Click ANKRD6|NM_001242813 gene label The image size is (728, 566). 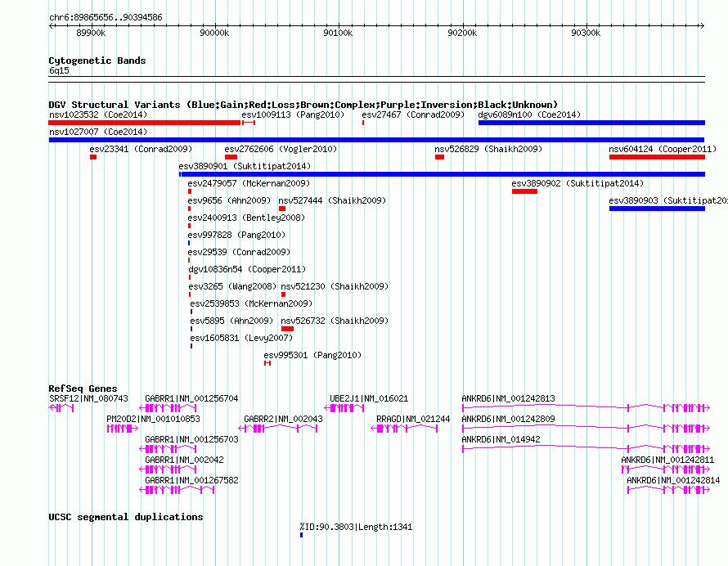tap(508, 398)
